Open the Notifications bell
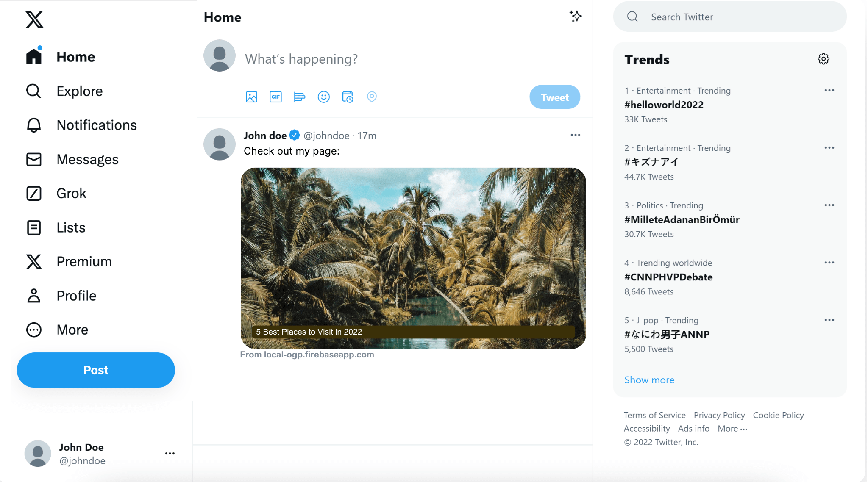This screenshot has width=868, height=482. click(x=96, y=125)
